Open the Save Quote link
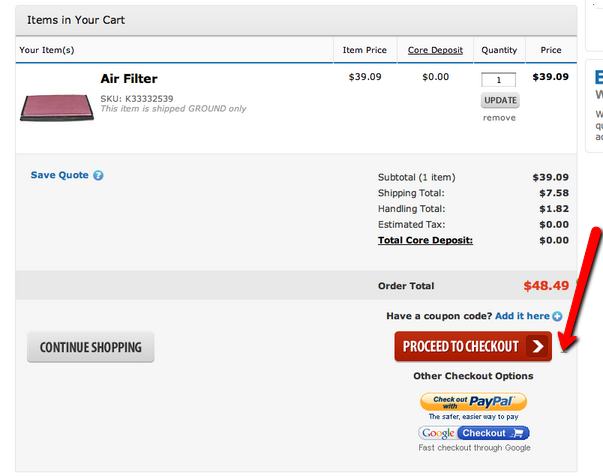Viewport: 603px width, 476px height. coord(60,175)
